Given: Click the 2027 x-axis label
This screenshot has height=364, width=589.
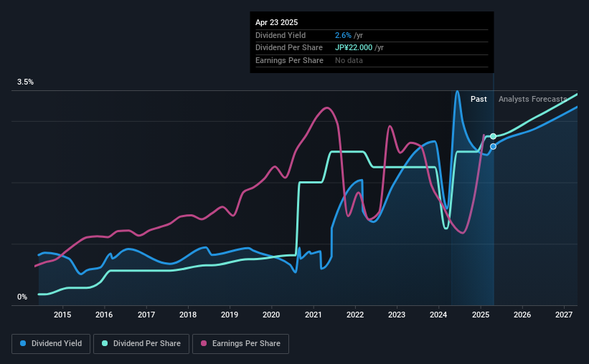Looking at the screenshot, I should 564,315.
